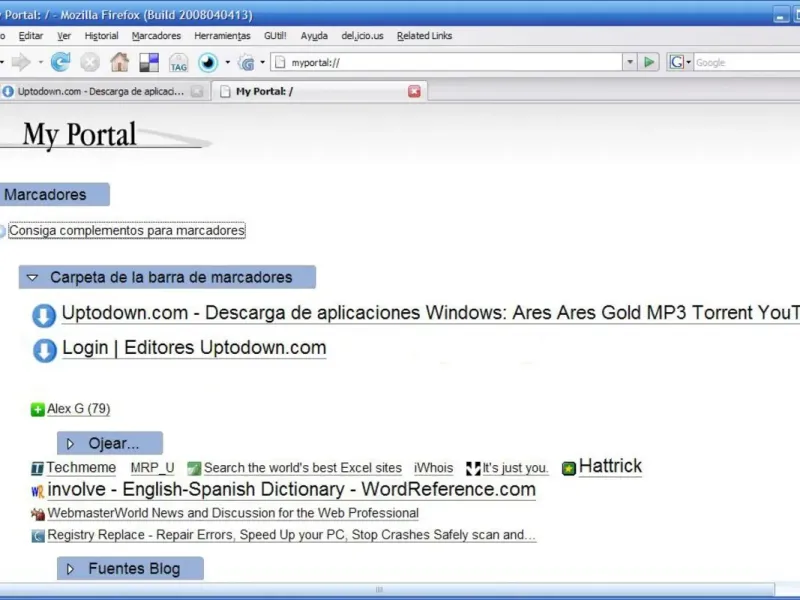Click the Hattrick favicon
This screenshot has width=800, height=600.
tap(569, 468)
